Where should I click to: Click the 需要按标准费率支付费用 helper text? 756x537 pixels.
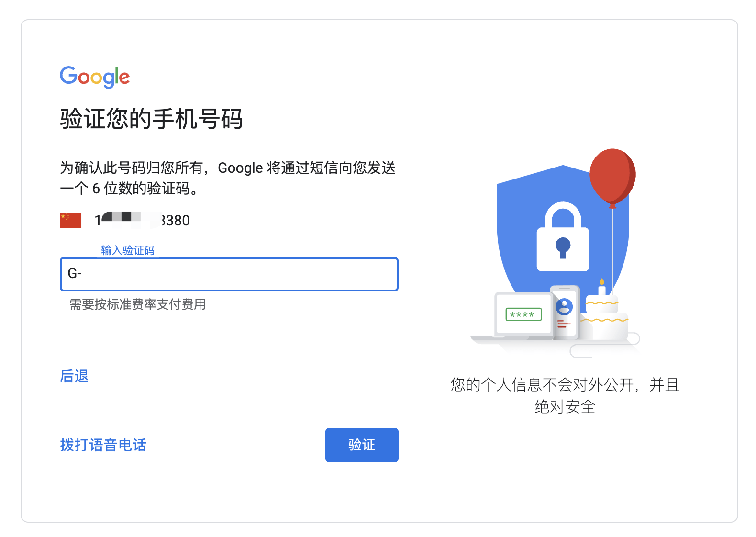pyautogui.click(x=138, y=304)
